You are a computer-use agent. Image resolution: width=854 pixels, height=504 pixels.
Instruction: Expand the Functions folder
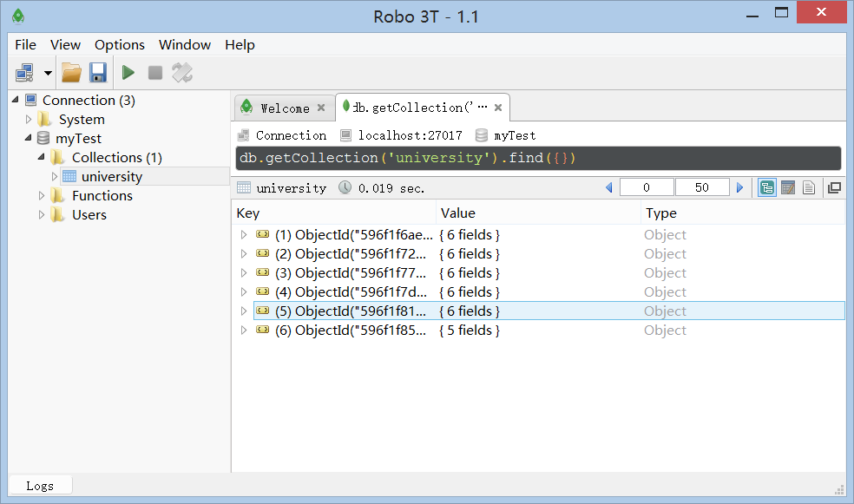[42, 195]
